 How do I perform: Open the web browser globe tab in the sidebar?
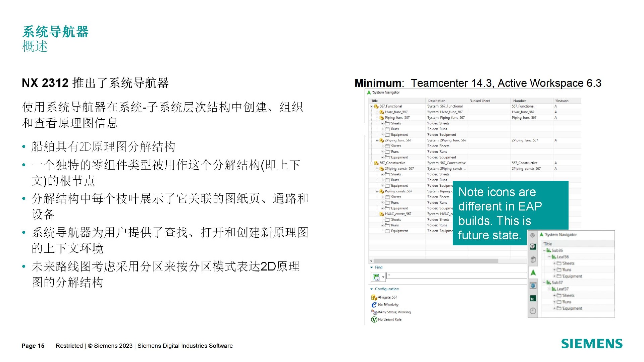point(533,286)
